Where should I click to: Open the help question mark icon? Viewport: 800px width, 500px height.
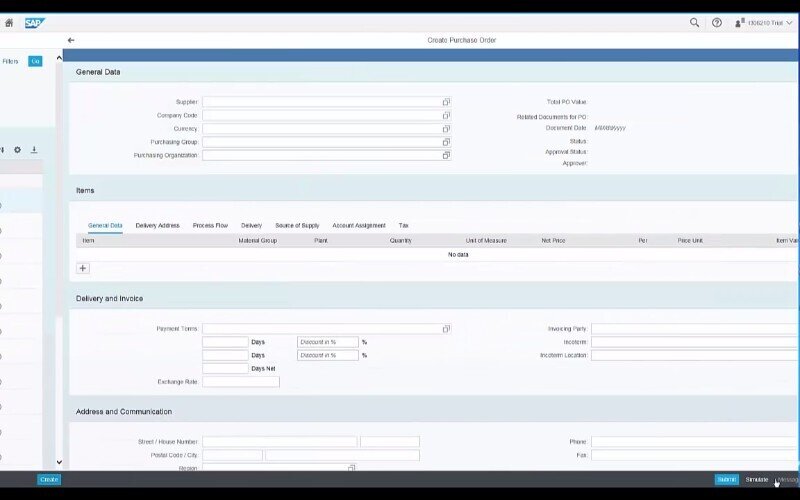pyautogui.click(x=716, y=22)
